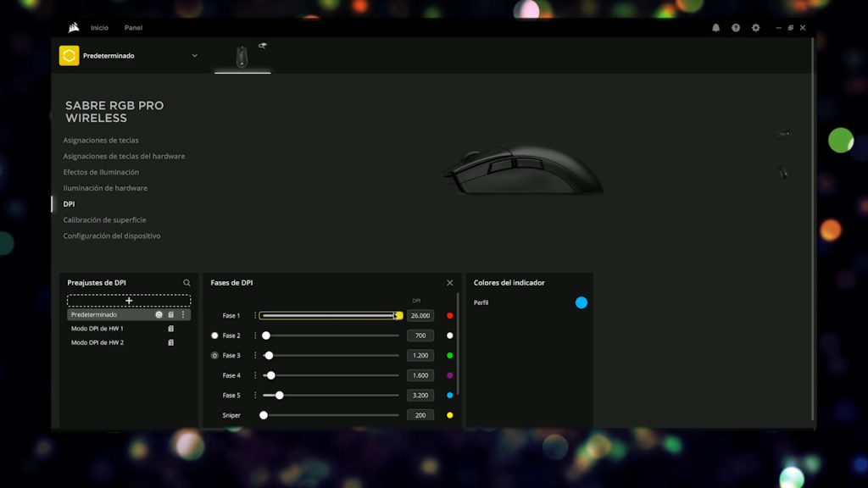Click the memory card icon on Predeterminado preset
Image resolution: width=868 pixels, height=488 pixels.
[171, 314]
